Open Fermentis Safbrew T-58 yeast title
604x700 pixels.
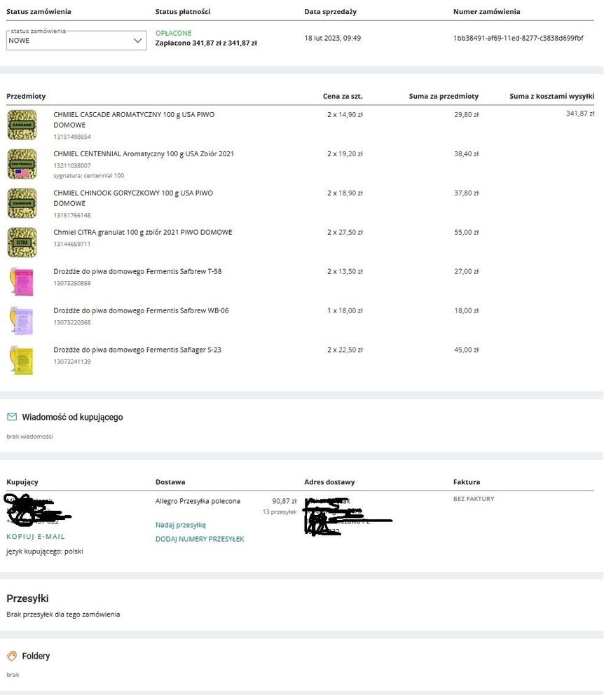pos(137,271)
